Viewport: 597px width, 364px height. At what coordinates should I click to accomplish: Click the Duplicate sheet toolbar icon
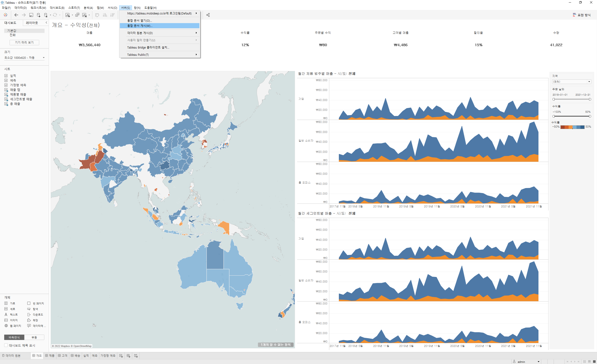(77, 15)
